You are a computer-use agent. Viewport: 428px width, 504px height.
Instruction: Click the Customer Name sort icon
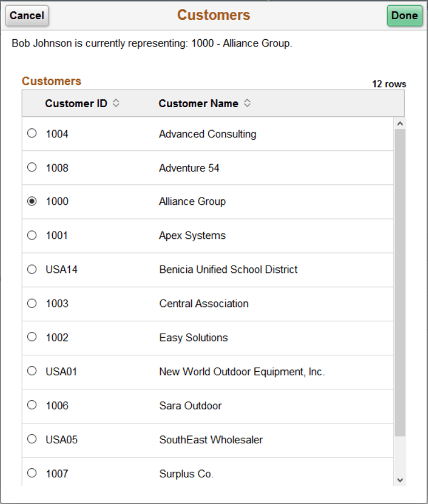pos(247,103)
